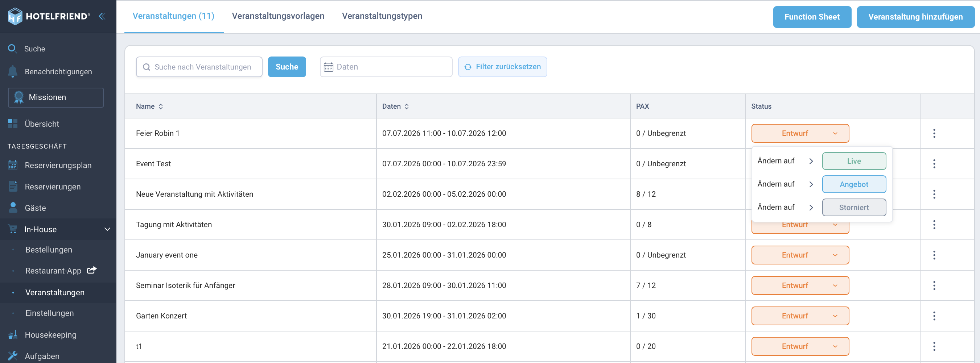This screenshot has width=980, height=363.
Task: Switch to the Veranstaltungsvorlagen tab
Action: pos(278,16)
